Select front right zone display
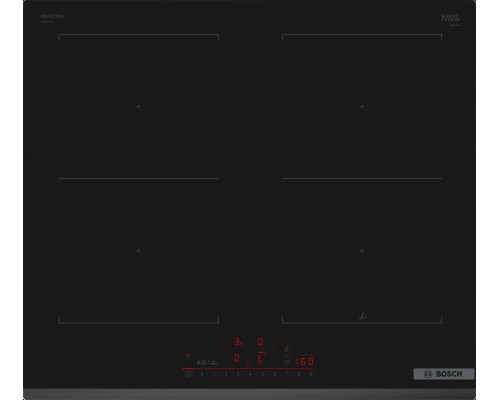This screenshot has width=500, height=400. [261, 358]
